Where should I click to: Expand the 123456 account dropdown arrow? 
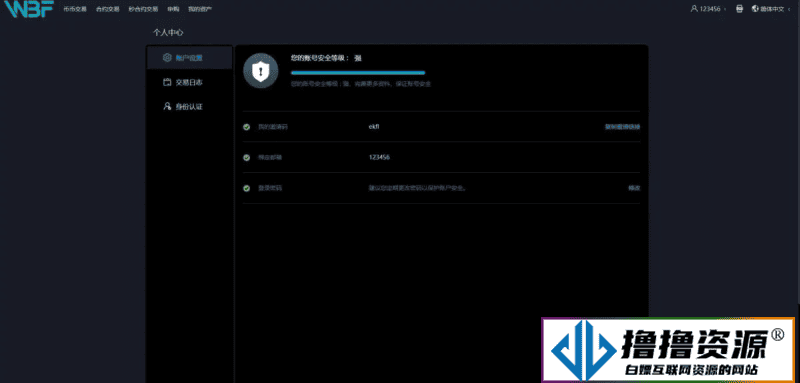click(725, 9)
